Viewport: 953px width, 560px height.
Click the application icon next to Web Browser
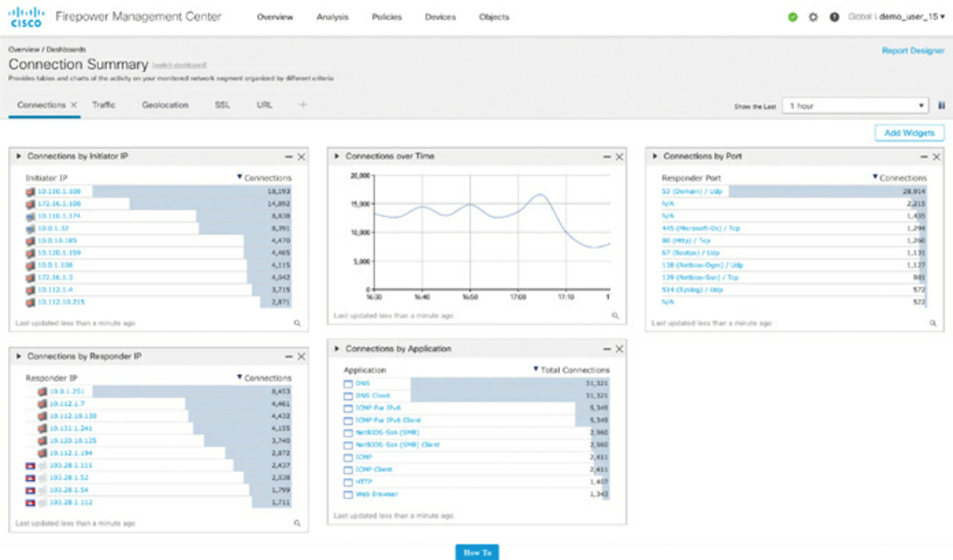point(349,495)
